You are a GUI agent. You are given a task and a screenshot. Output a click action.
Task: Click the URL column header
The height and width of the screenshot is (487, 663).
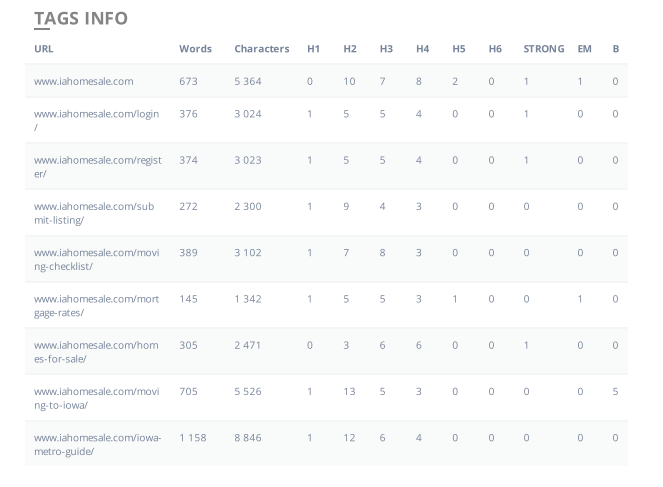pos(44,49)
